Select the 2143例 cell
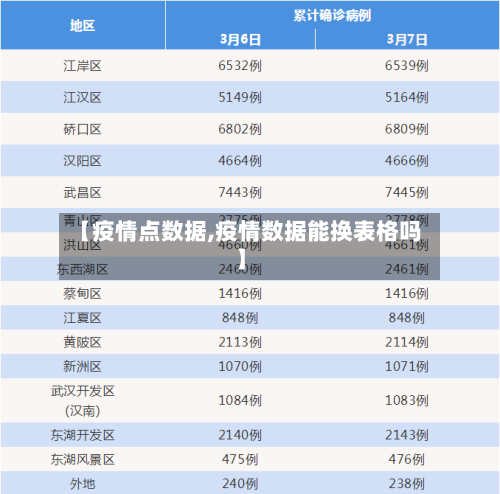The width and height of the screenshot is (500, 494). pos(407,435)
